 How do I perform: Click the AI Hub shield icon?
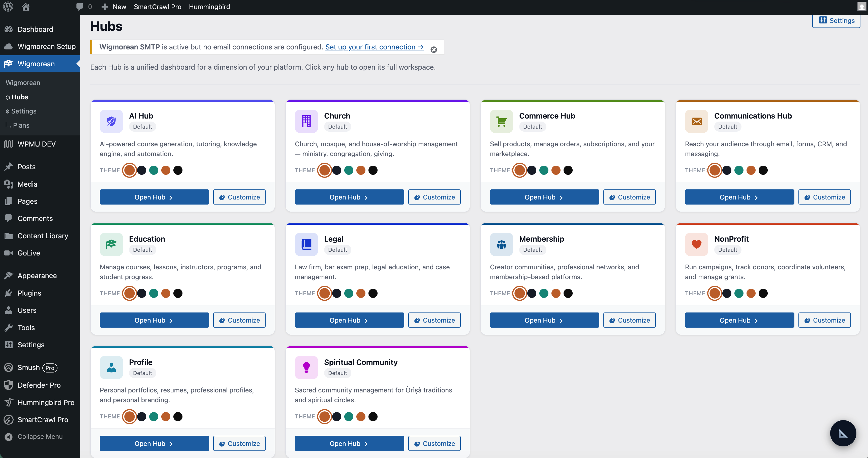coord(111,121)
